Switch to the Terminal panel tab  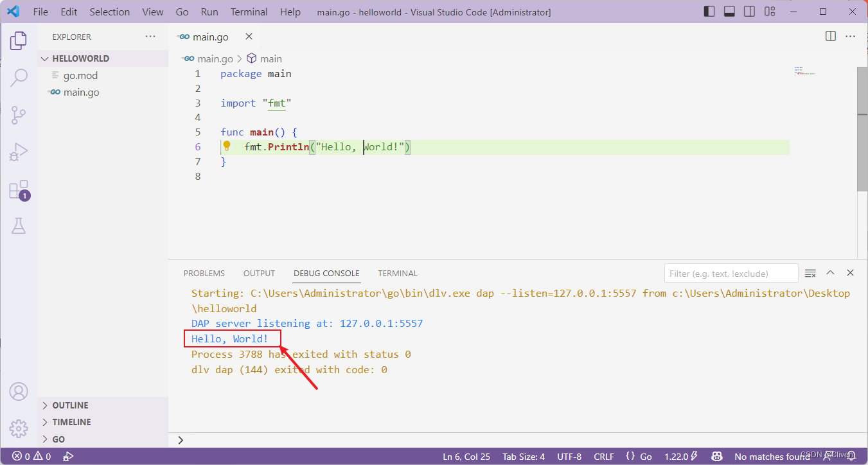click(x=398, y=273)
